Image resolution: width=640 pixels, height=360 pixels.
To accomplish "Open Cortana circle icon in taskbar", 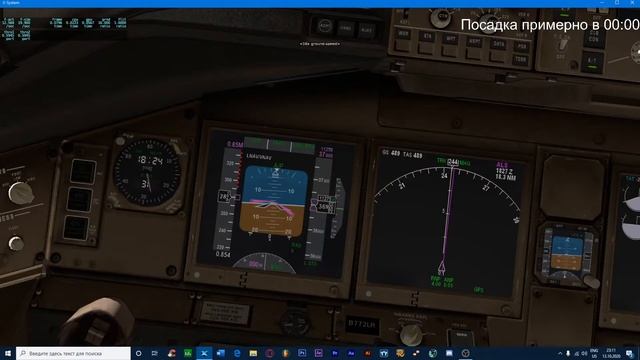I will [138, 353].
